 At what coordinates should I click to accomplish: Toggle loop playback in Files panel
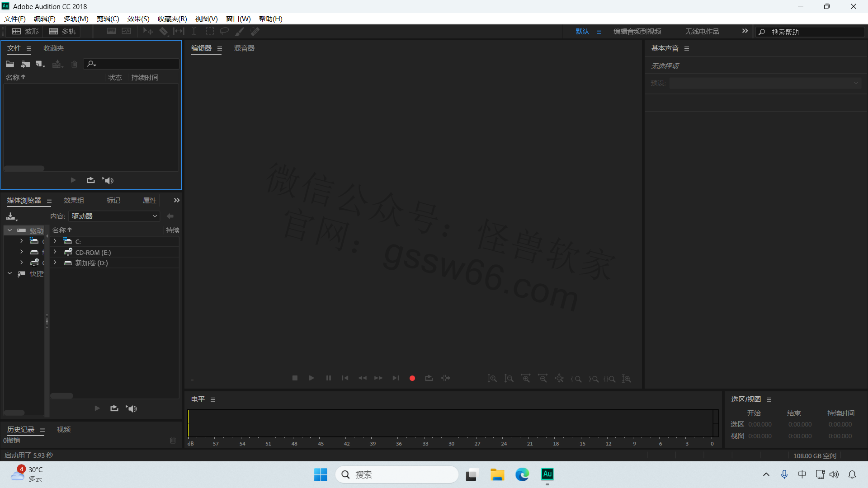pyautogui.click(x=91, y=180)
